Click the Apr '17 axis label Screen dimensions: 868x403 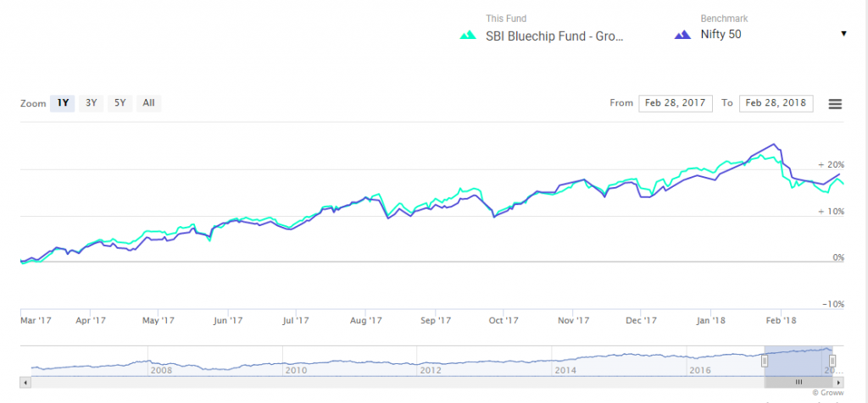pyautogui.click(x=90, y=320)
